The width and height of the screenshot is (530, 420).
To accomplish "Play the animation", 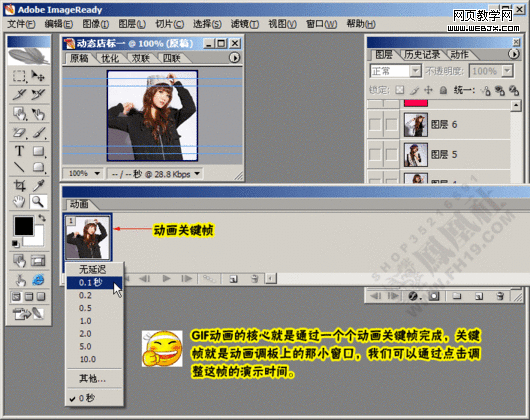I will [166, 279].
